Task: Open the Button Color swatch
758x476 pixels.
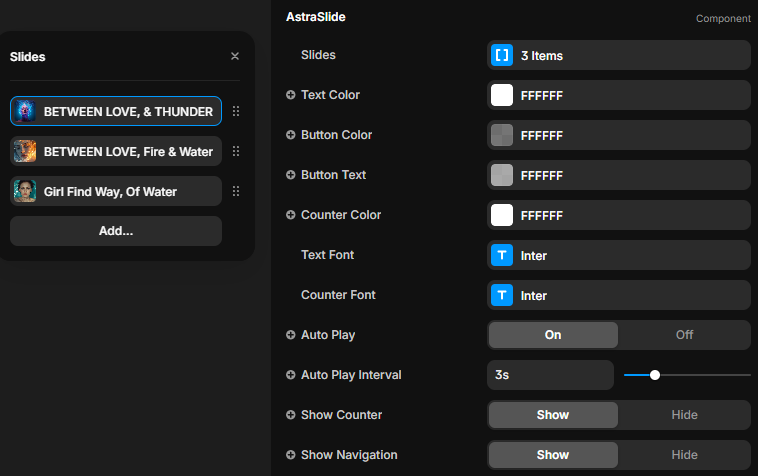Action: pos(502,135)
